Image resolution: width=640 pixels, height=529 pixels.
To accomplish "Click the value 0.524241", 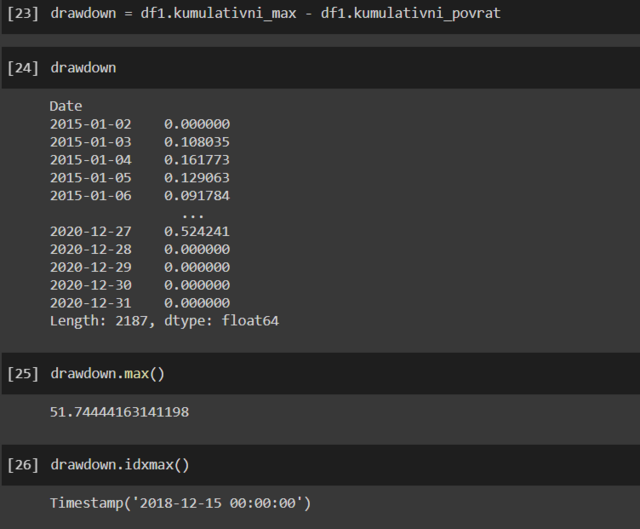I will point(197,231).
